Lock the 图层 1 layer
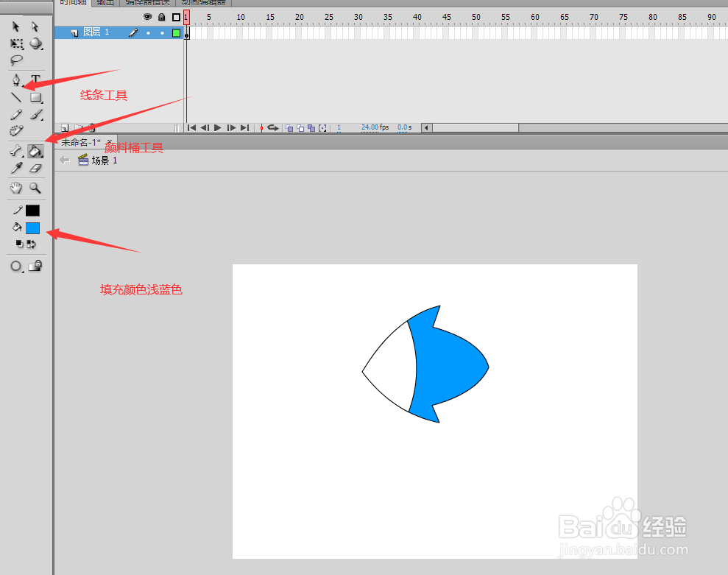Viewport: 728px width, 575px height. [162, 32]
